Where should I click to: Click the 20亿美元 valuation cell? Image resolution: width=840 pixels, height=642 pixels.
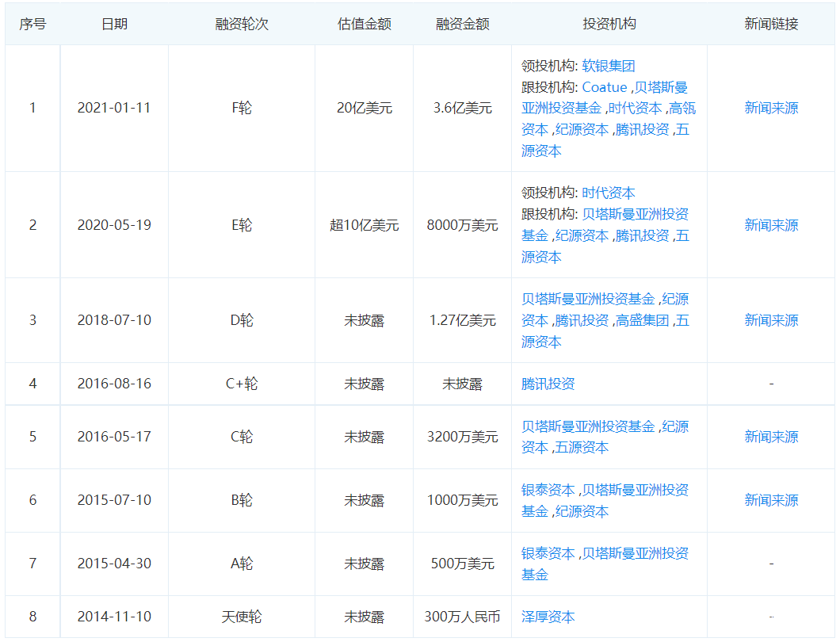pyautogui.click(x=365, y=109)
